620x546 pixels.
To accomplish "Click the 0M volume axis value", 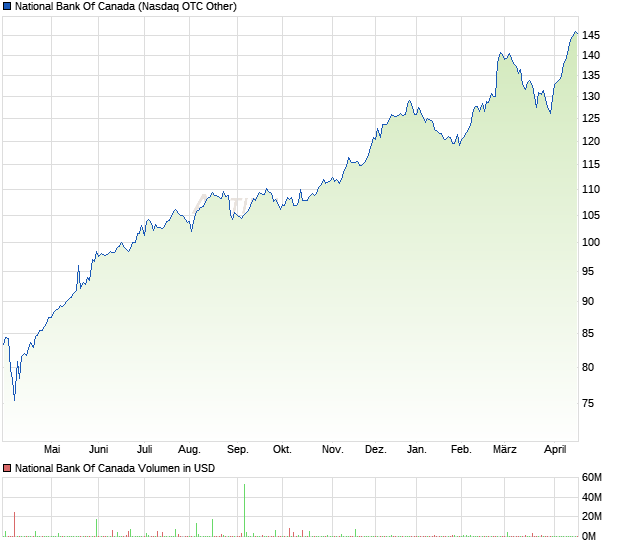I will (589, 536).
